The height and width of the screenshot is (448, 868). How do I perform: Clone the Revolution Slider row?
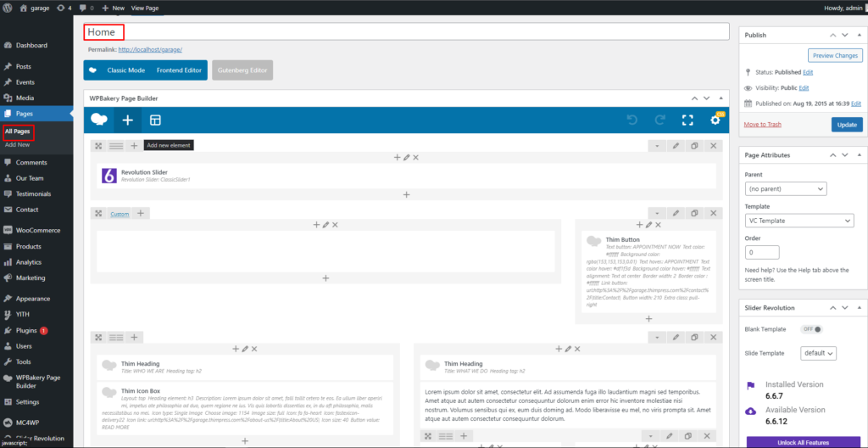point(694,146)
